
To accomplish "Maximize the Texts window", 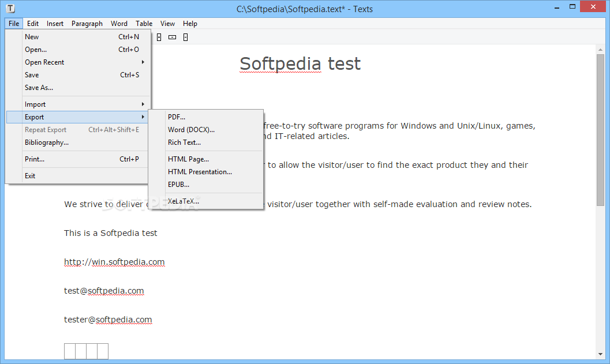I will (572, 6).
